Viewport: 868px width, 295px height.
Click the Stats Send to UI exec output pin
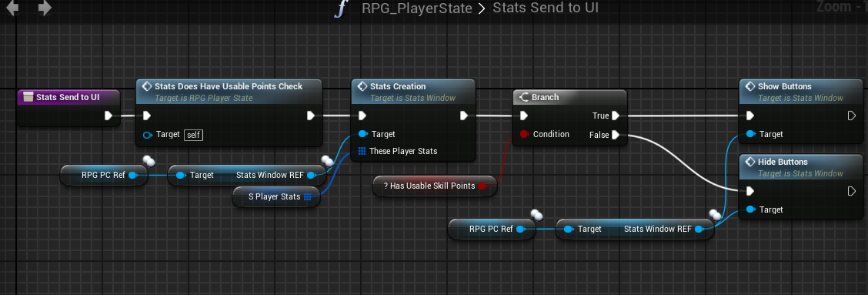[x=108, y=116]
